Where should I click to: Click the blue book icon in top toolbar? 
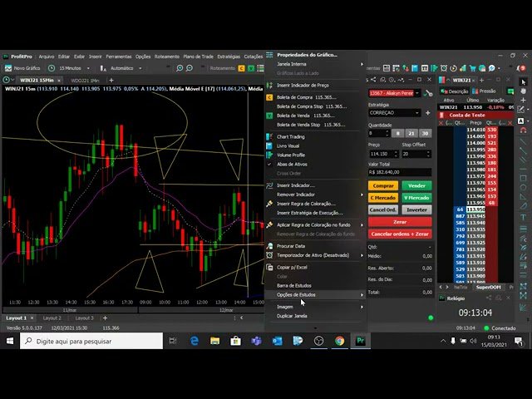(x=415, y=68)
